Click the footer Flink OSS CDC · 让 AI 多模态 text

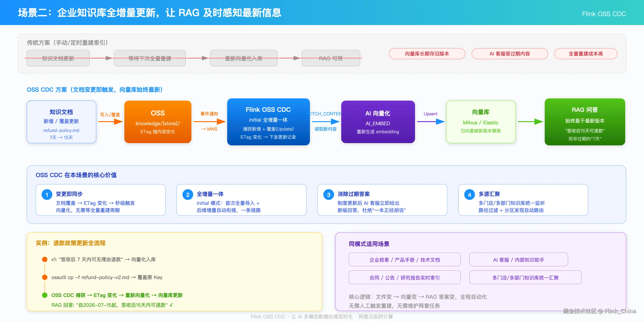[322, 317]
